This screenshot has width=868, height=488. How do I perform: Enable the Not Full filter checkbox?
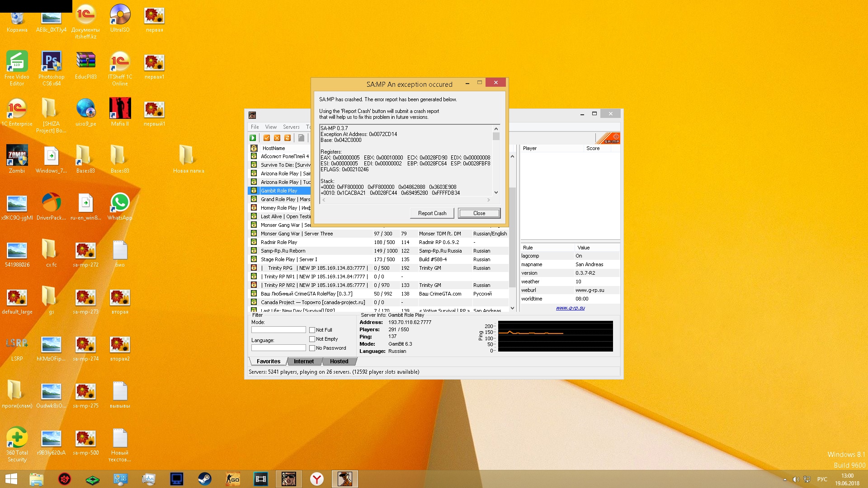[x=312, y=330]
